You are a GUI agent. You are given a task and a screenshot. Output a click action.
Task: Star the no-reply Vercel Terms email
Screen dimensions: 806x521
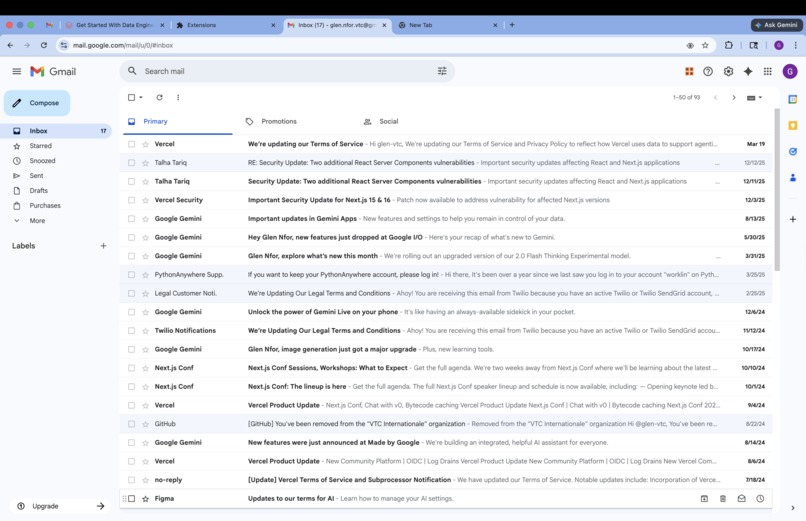tap(145, 480)
